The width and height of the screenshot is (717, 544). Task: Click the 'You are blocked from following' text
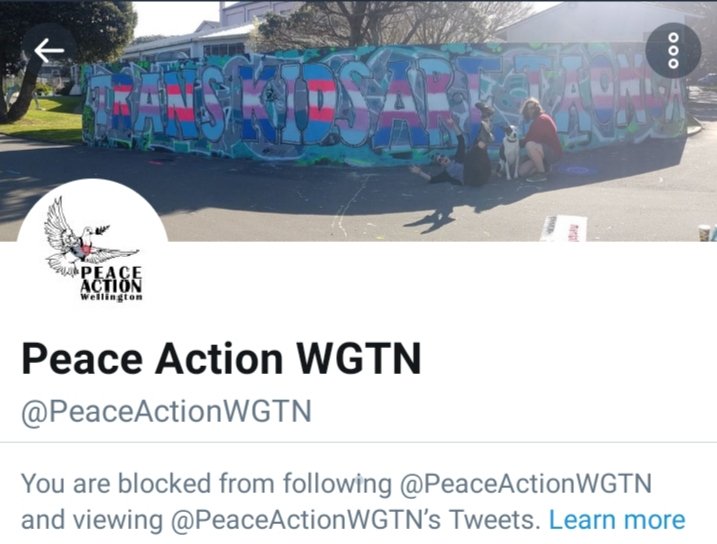pyautogui.click(x=206, y=484)
